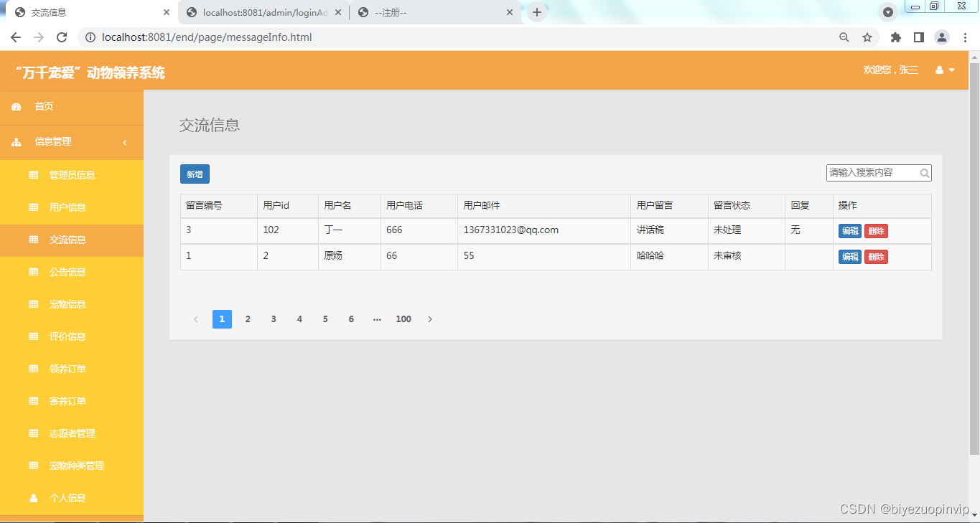The image size is (980, 523).
Task: Reload the page with refresh icon
Action: pos(62,37)
